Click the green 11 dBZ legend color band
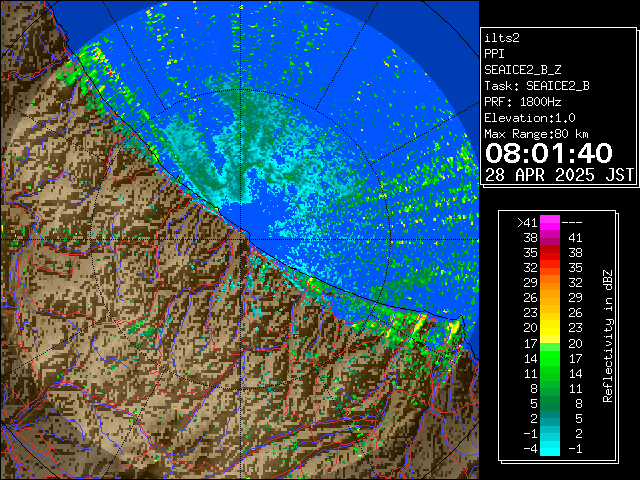The height and width of the screenshot is (480, 640). pyautogui.click(x=550, y=373)
